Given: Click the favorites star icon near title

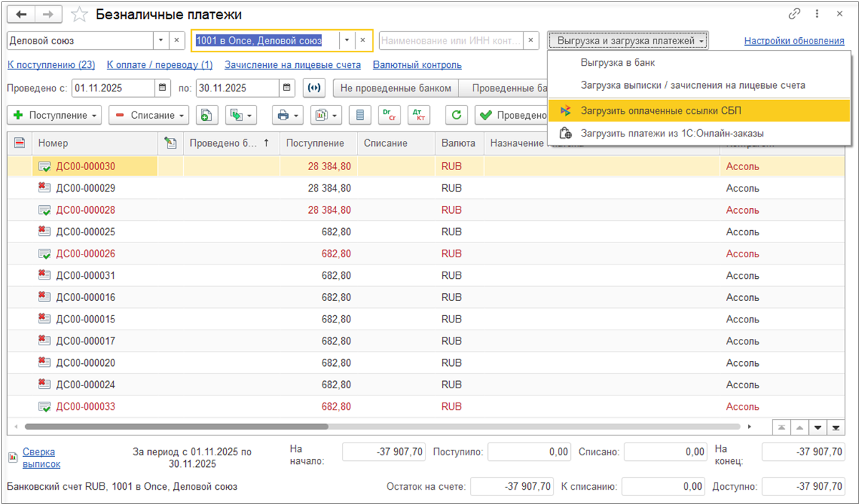Looking at the screenshot, I should (x=79, y=15).
